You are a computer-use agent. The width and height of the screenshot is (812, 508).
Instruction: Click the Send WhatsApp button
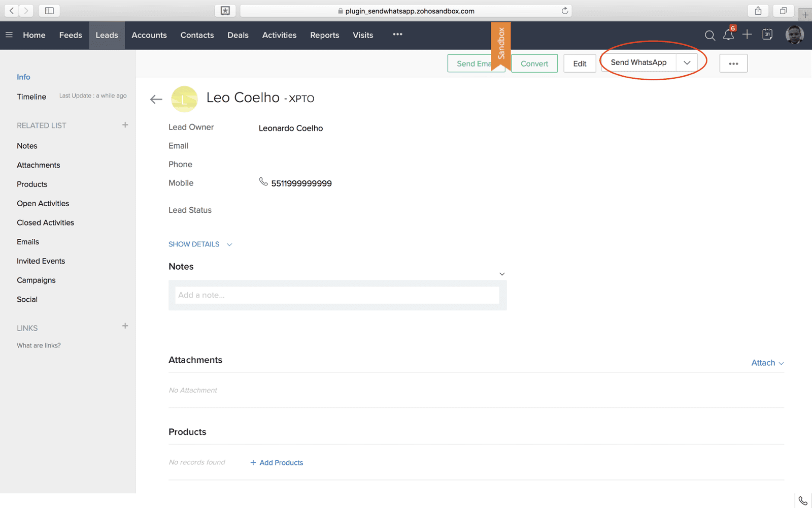[x=638, y=62]
